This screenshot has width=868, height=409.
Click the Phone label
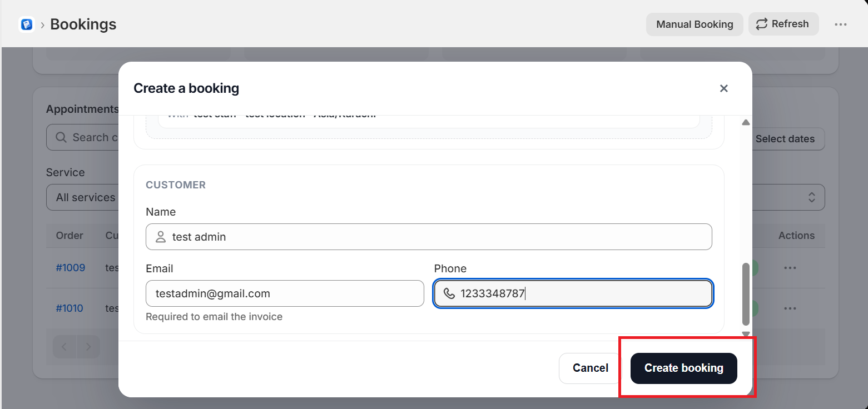click(x=450, y=268)
